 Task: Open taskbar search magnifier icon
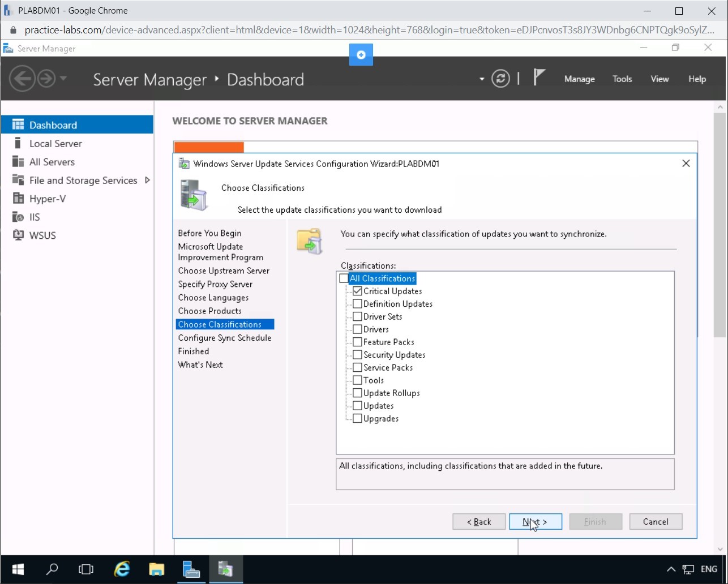52,569
